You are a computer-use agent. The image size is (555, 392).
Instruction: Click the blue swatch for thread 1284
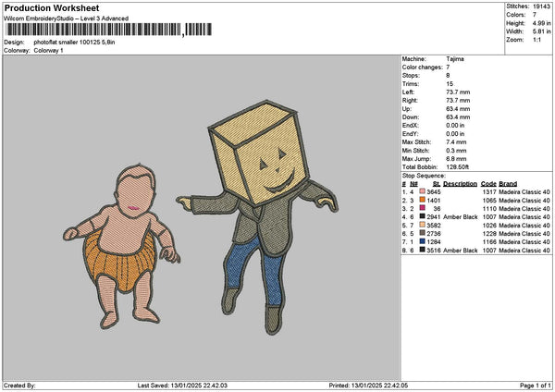[x=424, y=241]
